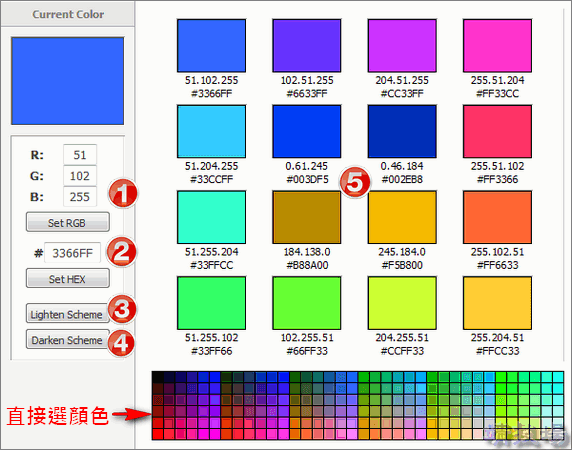Click the 51.102.255 RGB label text
This screenshot has width=572, height=450.
[212, 80]
